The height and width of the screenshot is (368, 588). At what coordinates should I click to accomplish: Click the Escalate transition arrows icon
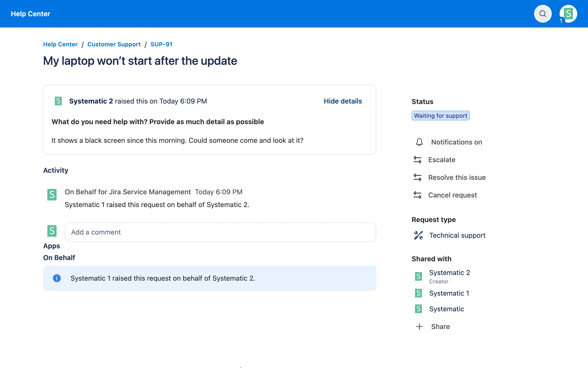tap(417, 160)
